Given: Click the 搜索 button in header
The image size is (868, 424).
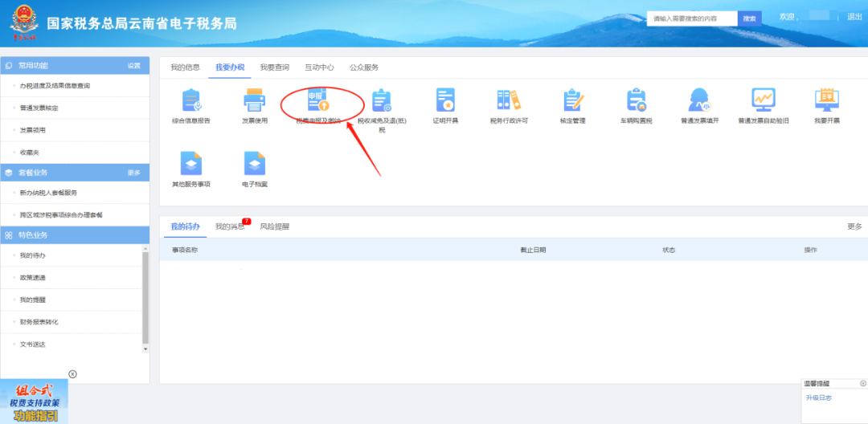Looking at the screenshot, I should click(750, 18).
